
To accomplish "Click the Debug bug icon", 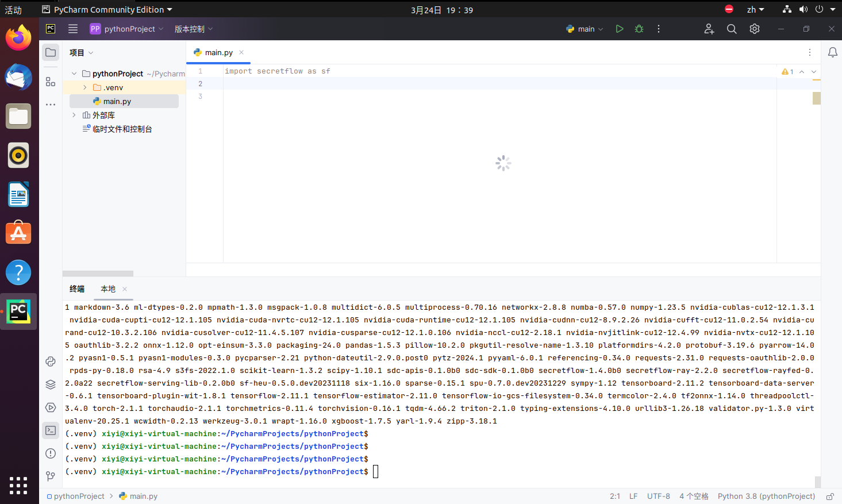I will (x=639, y=29).
